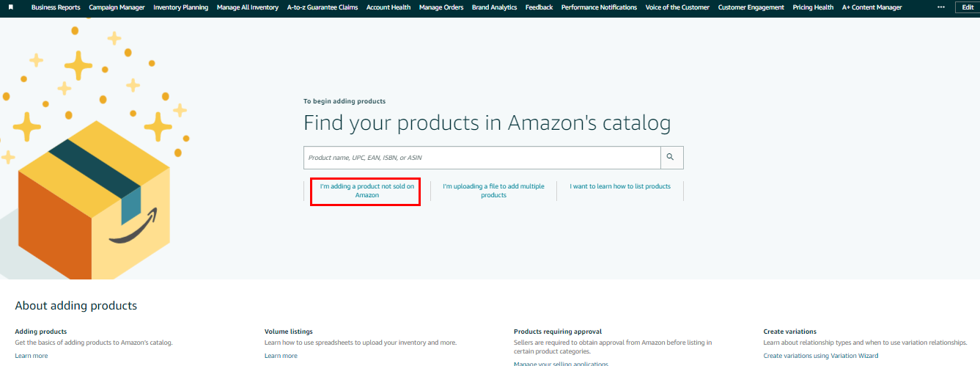Open Voice of the Customer
The image size is (980, 366).
tap(677, 7)
